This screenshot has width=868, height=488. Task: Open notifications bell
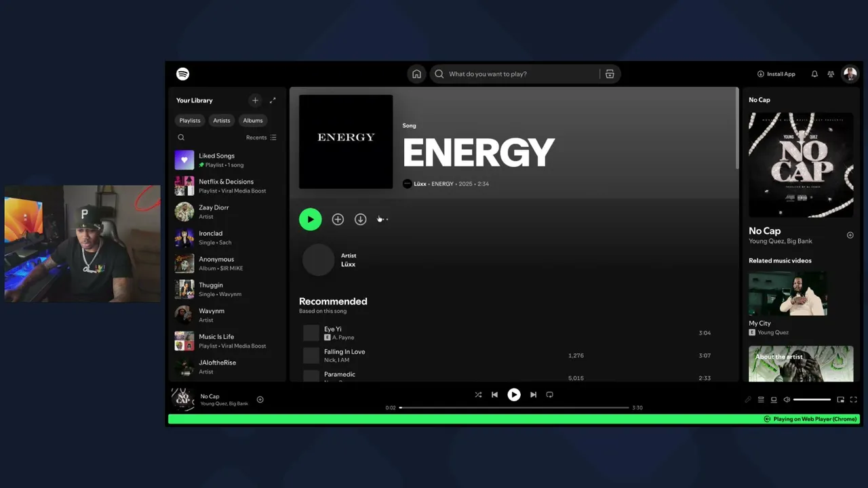[x=814, y=74]
